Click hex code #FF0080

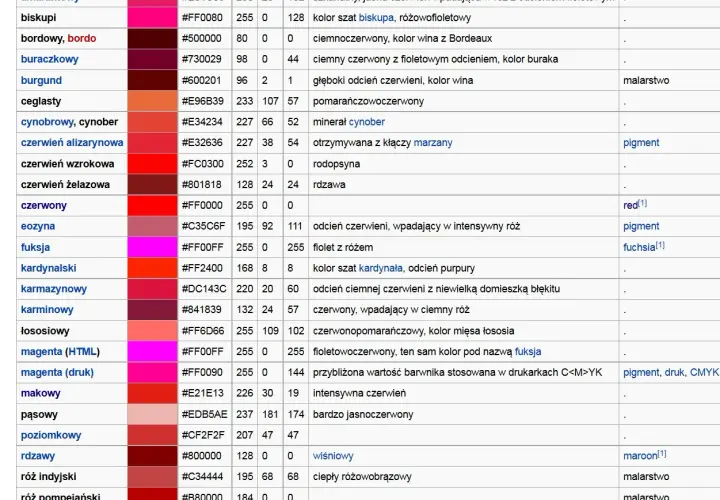tap(202, 18)
